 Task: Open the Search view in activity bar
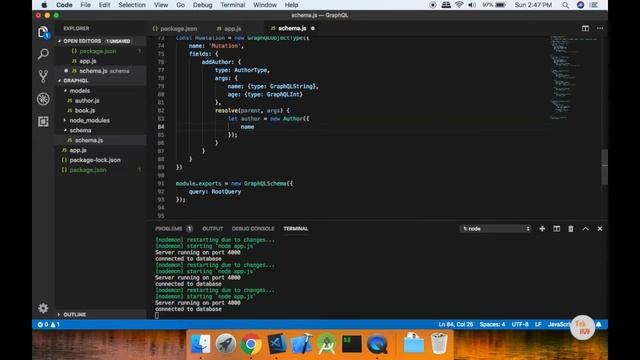[x=43, y=54]
